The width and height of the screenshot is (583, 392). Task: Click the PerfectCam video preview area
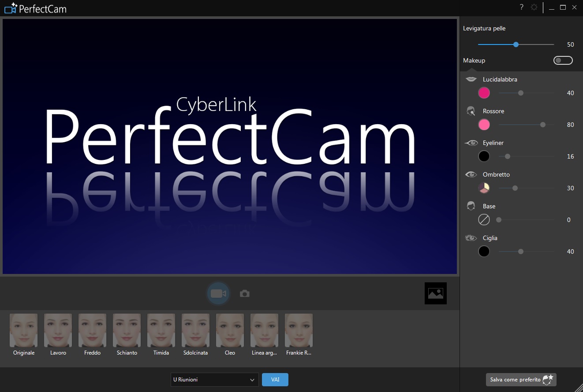pyautogui.click(x=230, y=146)
